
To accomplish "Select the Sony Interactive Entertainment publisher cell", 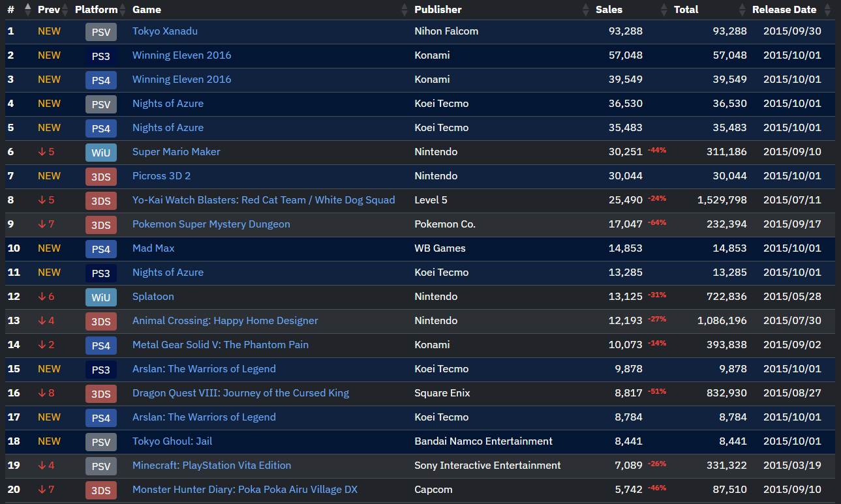I will tap(488, 466).
